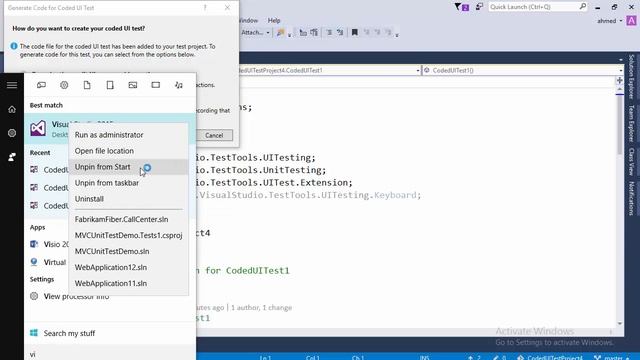Image resolution: width=640 pixels, height=360 pixels.
Task: Filter search results by Videos icon
Action: 156,85
